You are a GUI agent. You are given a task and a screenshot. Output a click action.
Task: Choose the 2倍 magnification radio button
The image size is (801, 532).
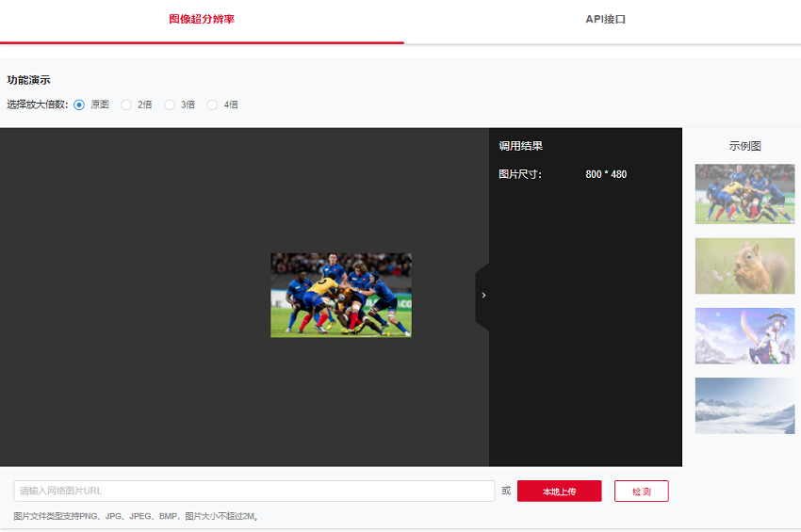click(126, 105)
